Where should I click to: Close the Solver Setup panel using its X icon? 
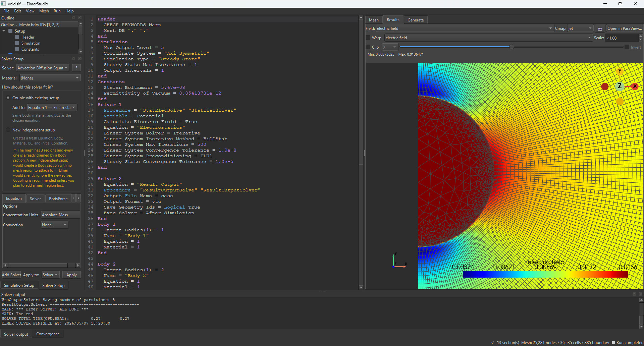pos(80,58)
